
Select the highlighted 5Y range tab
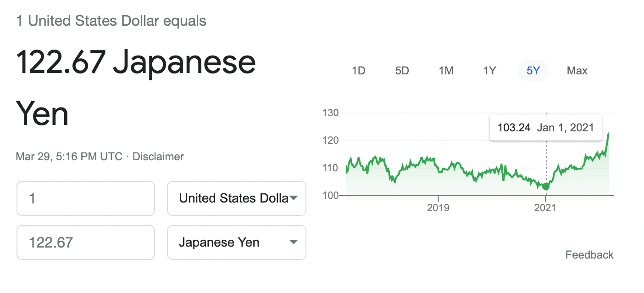coord(533,71)
